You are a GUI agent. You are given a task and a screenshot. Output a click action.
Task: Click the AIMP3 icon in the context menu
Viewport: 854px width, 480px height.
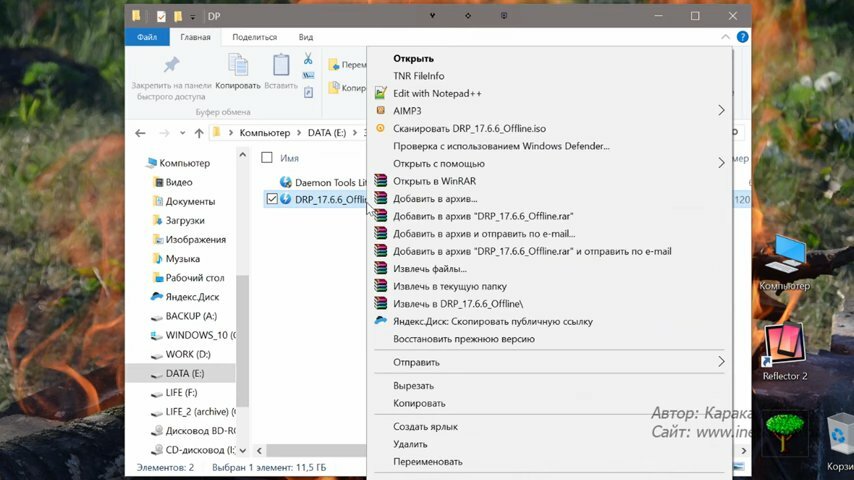tap(381, 111)
